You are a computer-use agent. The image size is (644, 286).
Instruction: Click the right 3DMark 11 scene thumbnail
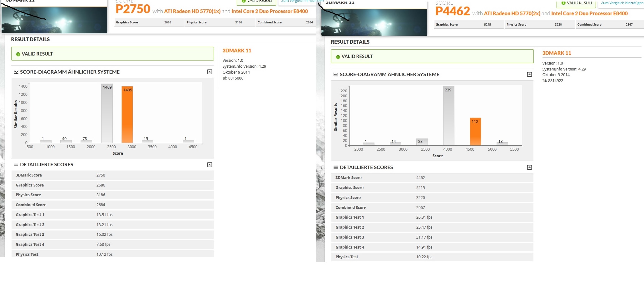pos(374,22)
